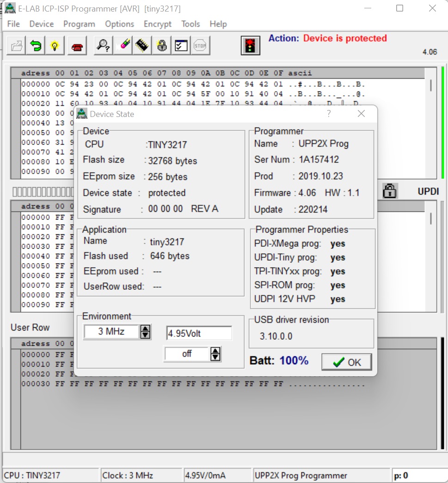Click the traffic light status icon

point(250,46)
